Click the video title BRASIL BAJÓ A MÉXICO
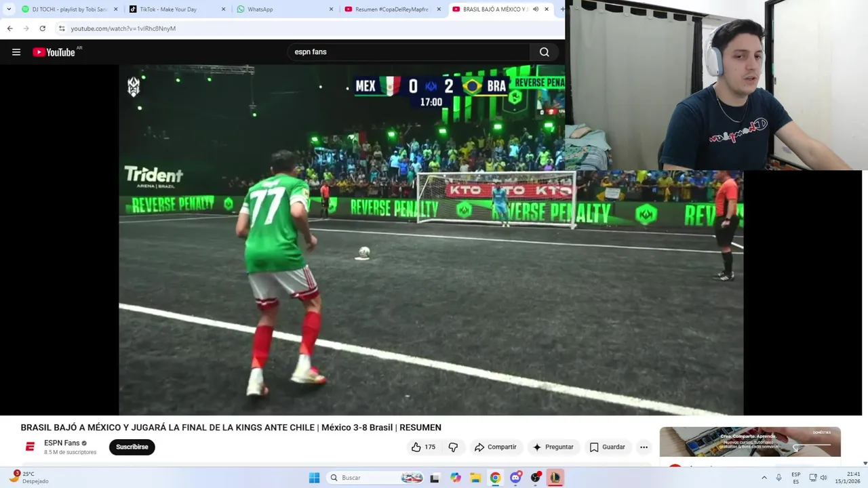 (231, 428)
